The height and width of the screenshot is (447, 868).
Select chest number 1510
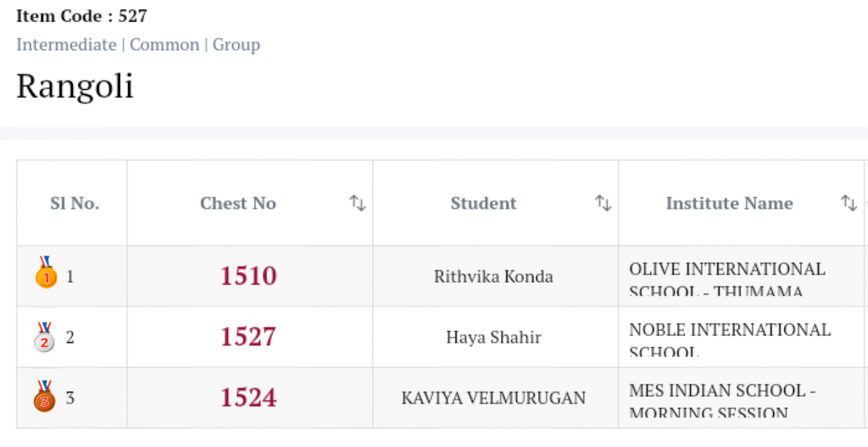pyautogui.click(x=248, y=277)
